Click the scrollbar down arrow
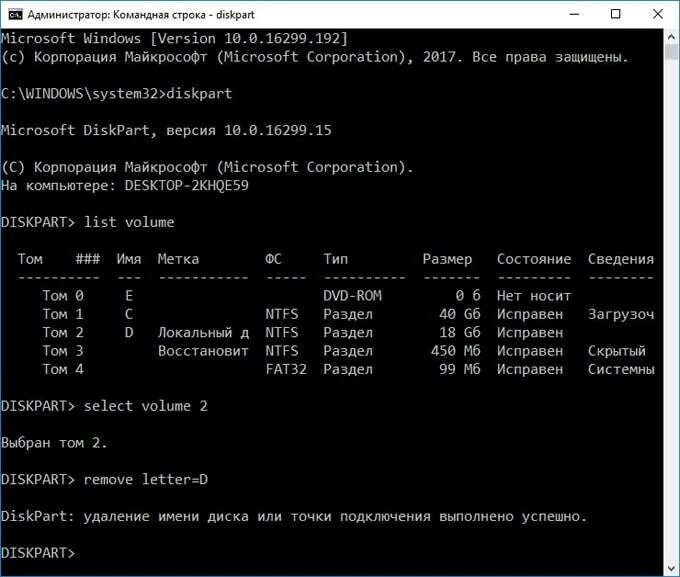Screen dimensions: 680x577 tap(671, 568)
